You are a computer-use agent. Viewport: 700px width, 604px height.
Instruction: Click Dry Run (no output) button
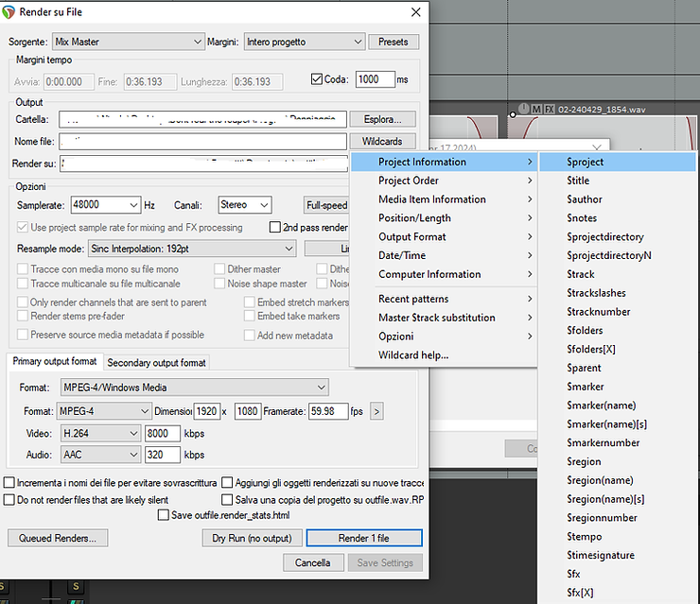click(x=253, y=538)
